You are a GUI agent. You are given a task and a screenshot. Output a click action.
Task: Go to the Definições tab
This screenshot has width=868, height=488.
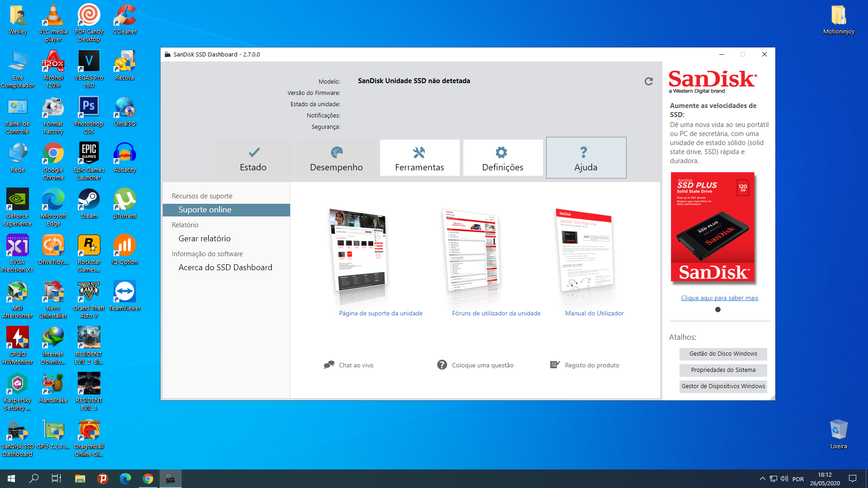point(503,158)
